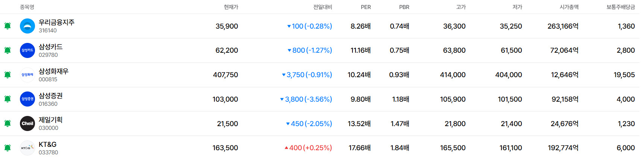Toggle the alert bell for KT&G
Image resolution: width=644 pixels, height=160 pixels.
pyautogui.click(x=8, y=148)
